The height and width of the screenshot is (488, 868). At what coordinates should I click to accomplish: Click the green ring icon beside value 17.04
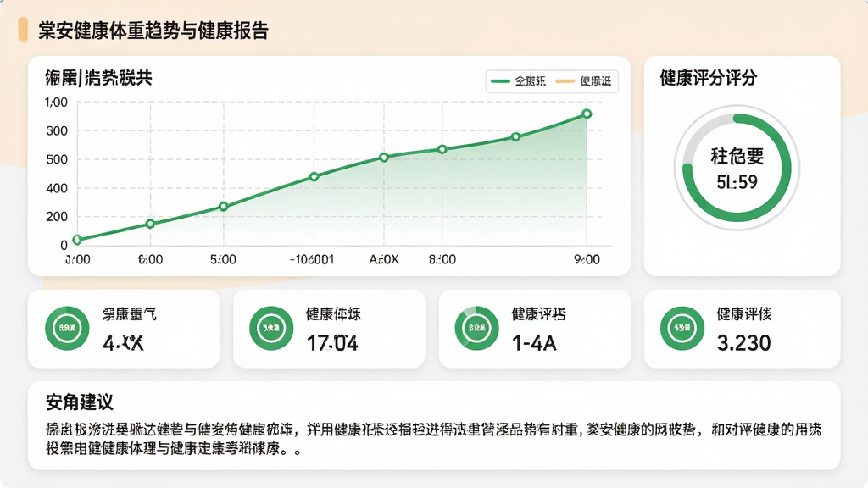tap(271, 328)
